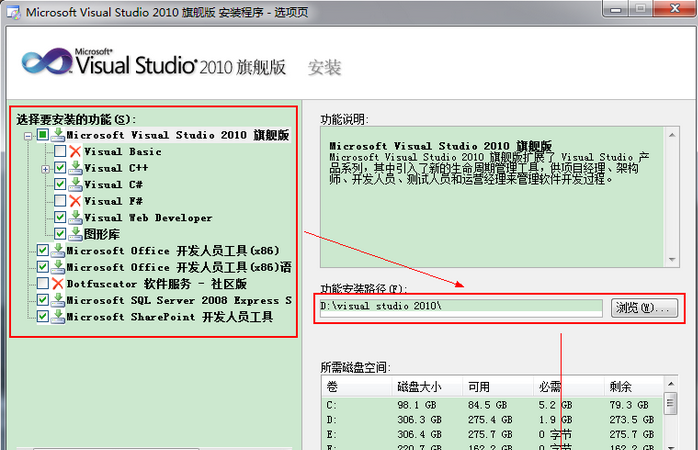Click install icon beside SharePoint 开发人员工具
The image size is (698, 450).
[58, 316]
